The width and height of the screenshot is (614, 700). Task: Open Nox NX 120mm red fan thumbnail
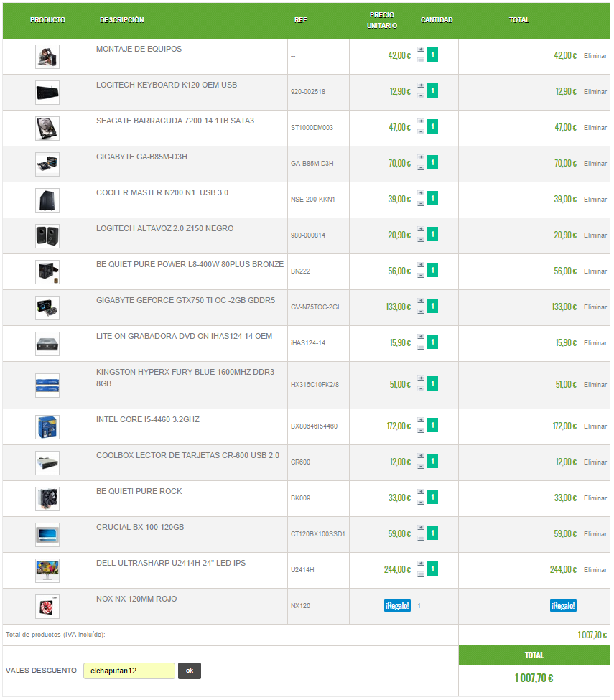(47, 606)
